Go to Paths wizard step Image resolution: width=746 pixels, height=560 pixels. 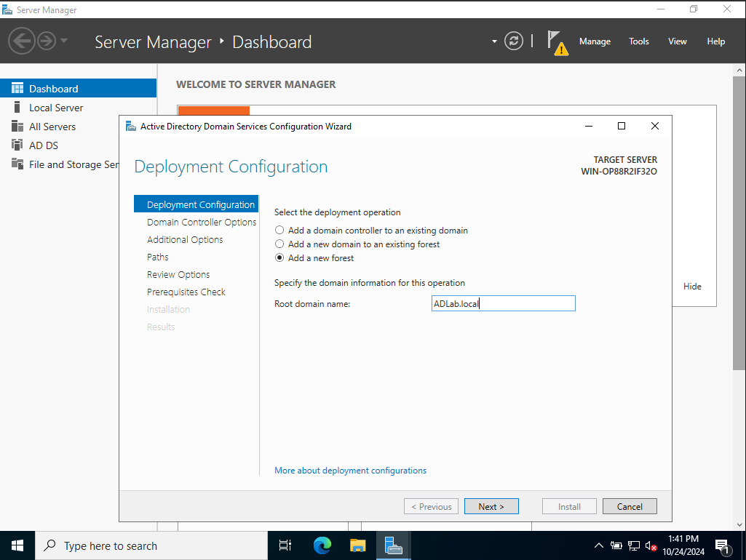coord(157,257)
